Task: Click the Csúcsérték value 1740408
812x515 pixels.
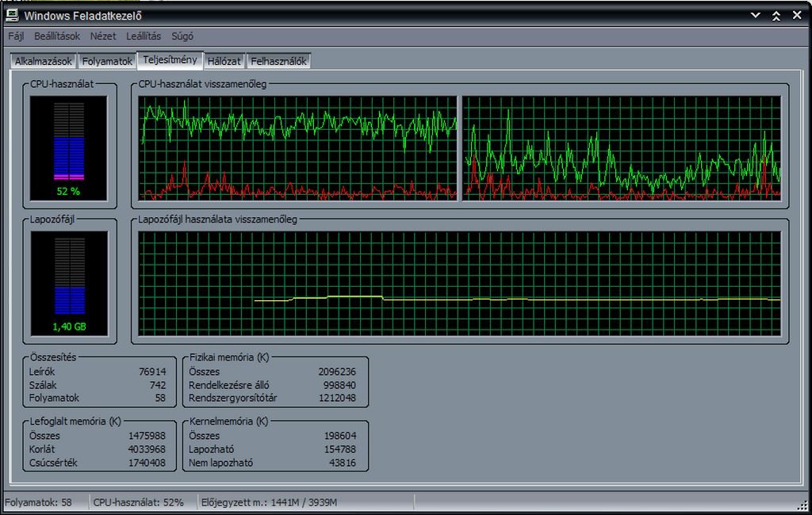Action: [147, 463]
